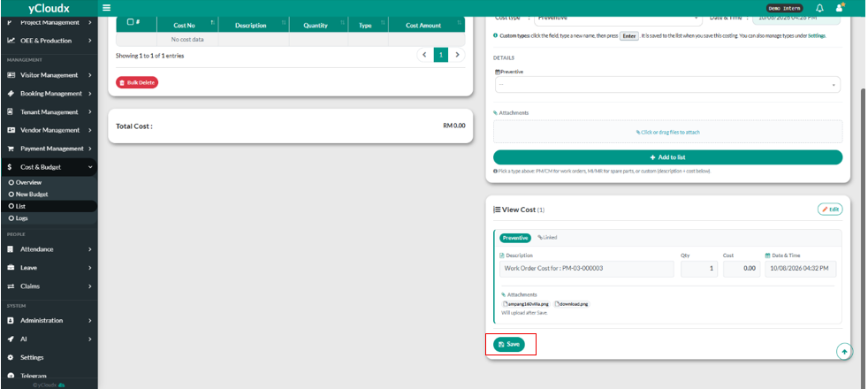Go to next page in pagination
The image size is (868, 389).
coord(457,55)
